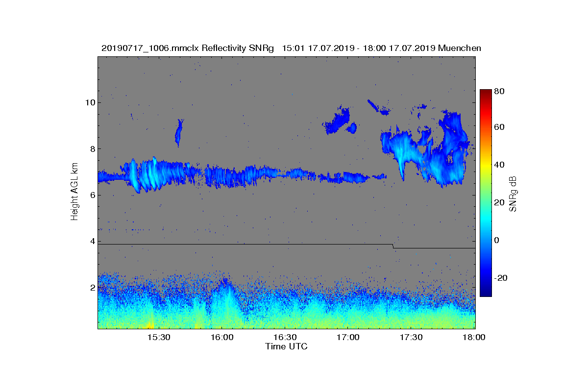Click the plot title '20190717_1006.mmclx Reflectivity SNRg'
Viewport: 588px width, 392px height.
(x=187, y=48)
